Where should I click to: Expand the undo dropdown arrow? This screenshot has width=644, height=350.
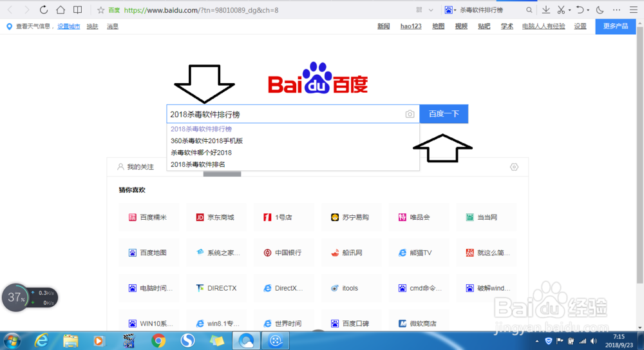coord(588,10)
